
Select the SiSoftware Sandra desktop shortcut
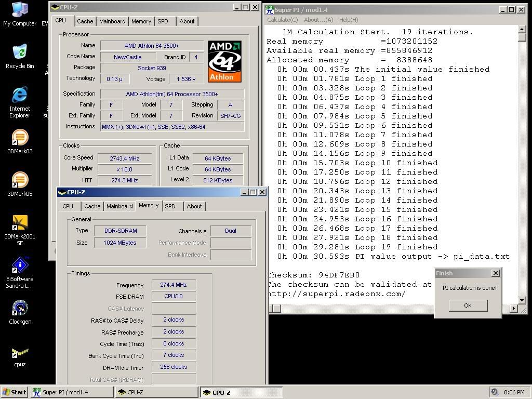(20, 273)
